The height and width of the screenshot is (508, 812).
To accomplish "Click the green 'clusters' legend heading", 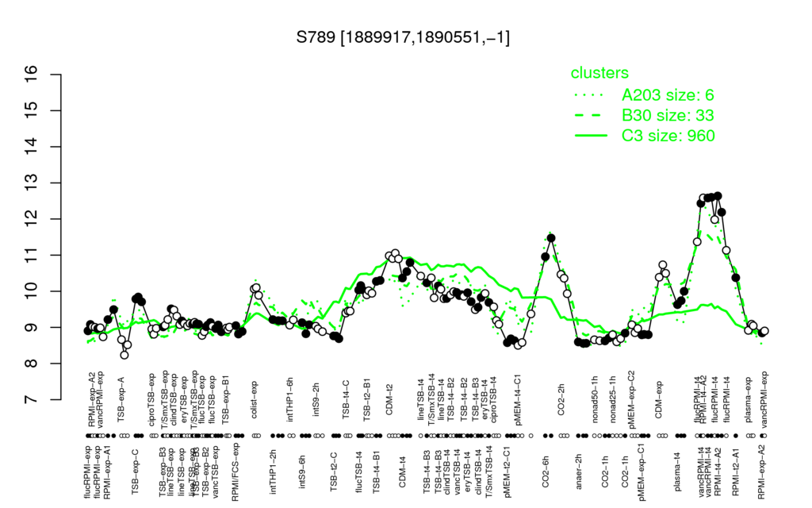I will [x=599, y=73].
